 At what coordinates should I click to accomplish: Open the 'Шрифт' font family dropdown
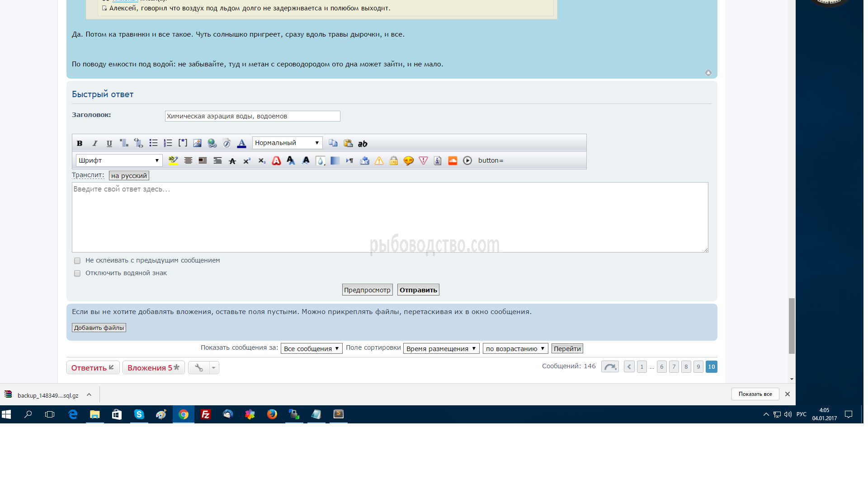pyautogui.click(x=119, y=160)
